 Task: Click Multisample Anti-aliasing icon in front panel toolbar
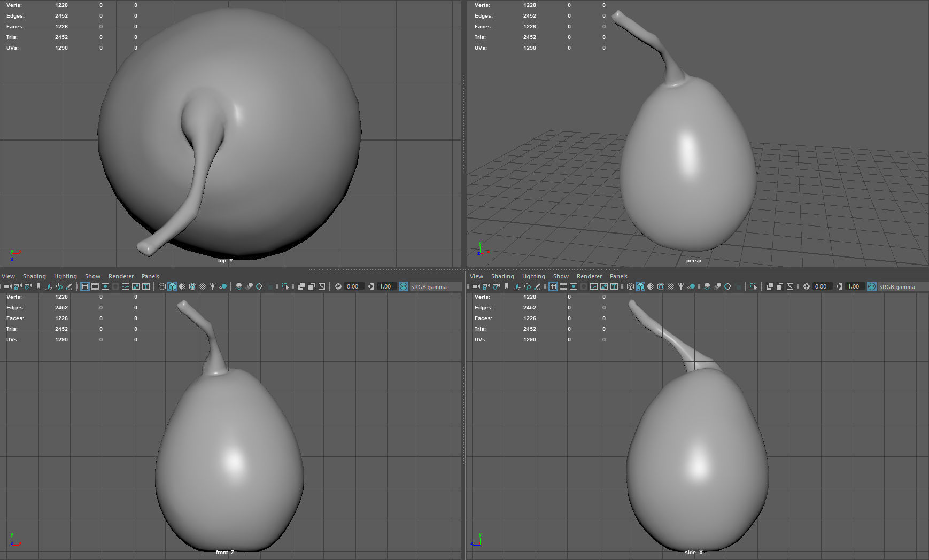pos(259,286)
